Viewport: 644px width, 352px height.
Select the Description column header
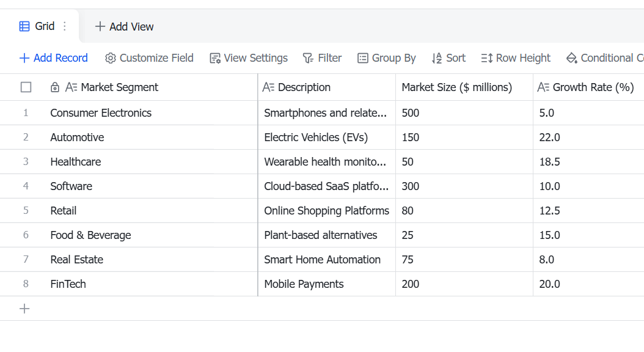pyautogui.click(x=327, y=87)
